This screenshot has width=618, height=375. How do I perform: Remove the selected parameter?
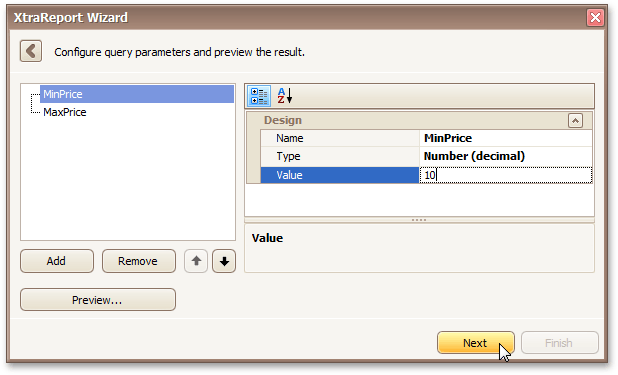click(139, 261)
